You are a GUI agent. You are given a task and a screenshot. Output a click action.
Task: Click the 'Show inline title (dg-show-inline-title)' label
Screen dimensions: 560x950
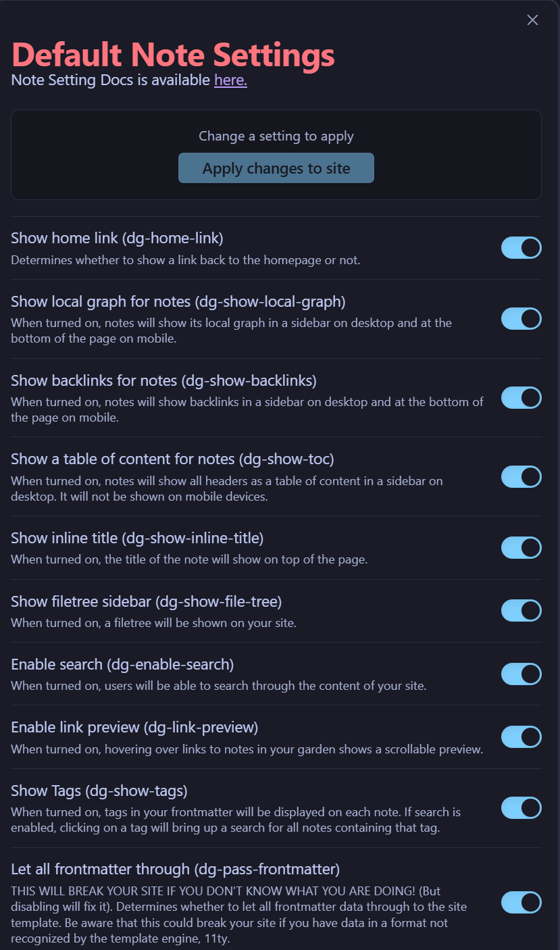click(x=137, y=539)
